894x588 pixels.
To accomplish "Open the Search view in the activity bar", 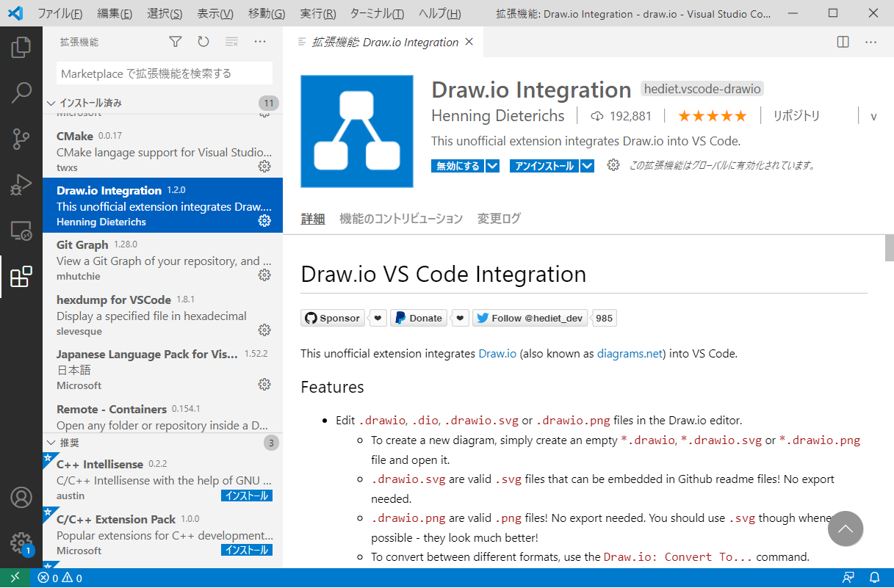I will click(21, 92).
